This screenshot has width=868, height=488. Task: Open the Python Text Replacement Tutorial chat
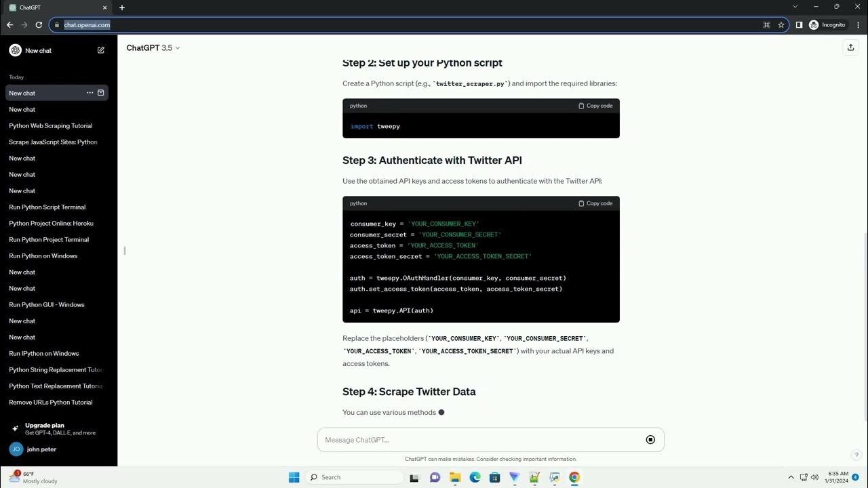pyautogui.click(x=57, y=386)
